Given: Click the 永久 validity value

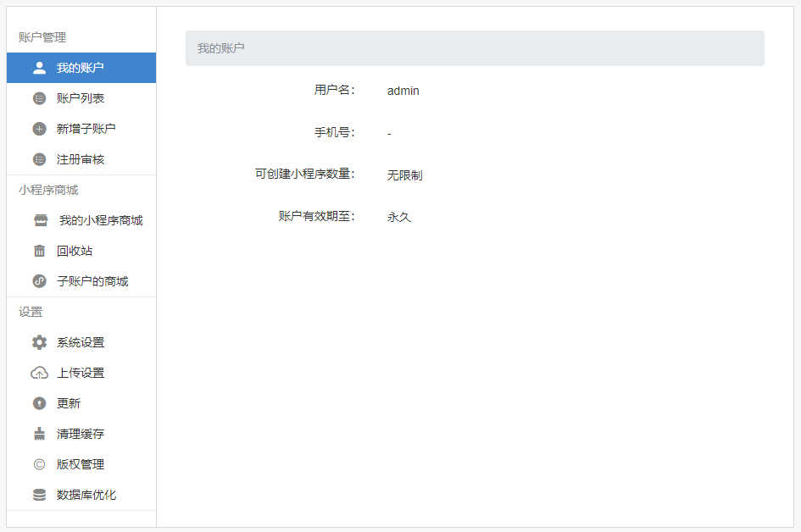Looking at the screenshot, I should 399,217.
